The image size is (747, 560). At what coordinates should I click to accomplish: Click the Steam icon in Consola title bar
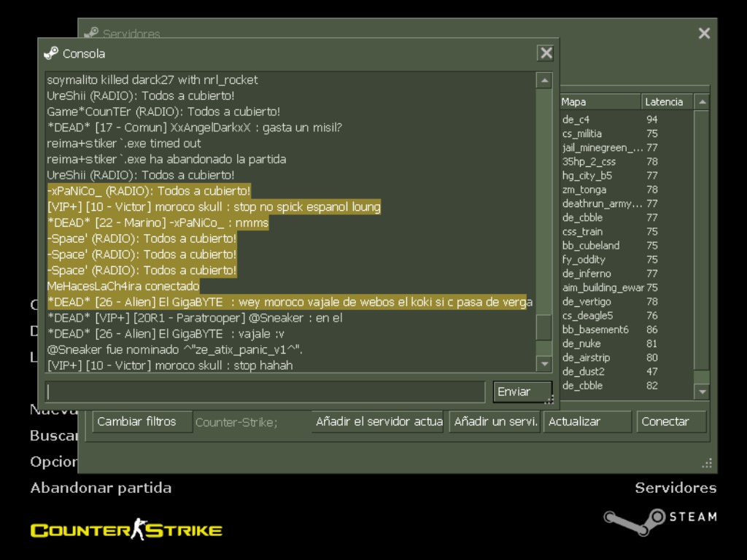[x=51, y=53]
